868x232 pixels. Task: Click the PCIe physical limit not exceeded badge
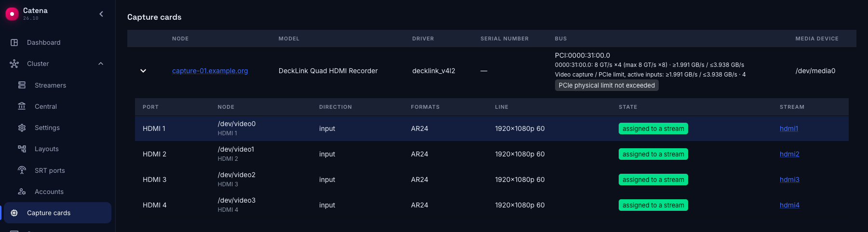(x=607, y=85)
